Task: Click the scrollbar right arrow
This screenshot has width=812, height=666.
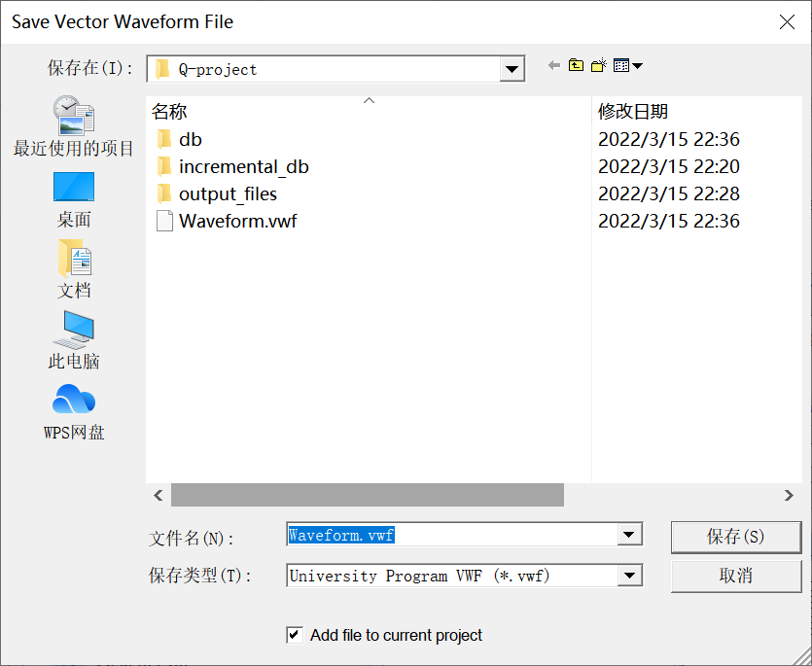Action: (x=789, y=495)
